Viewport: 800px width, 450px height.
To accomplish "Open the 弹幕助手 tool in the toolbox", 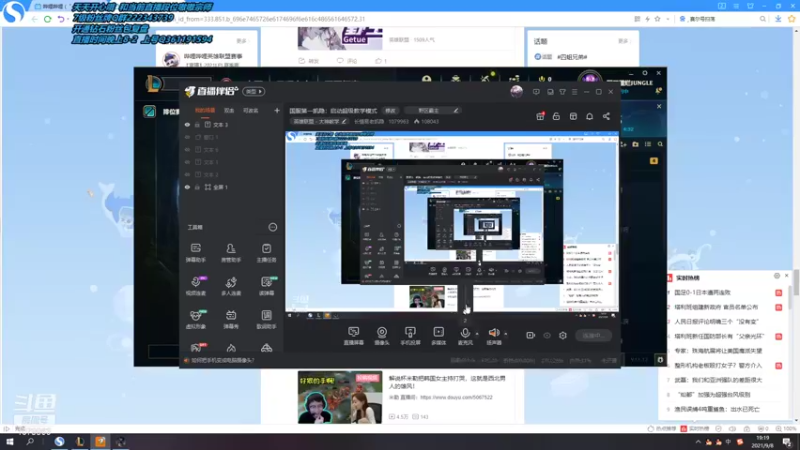I will coord(195,252).
